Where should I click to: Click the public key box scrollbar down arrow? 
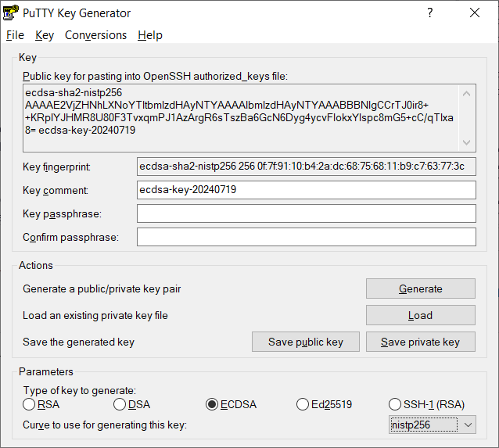(468, 142)
